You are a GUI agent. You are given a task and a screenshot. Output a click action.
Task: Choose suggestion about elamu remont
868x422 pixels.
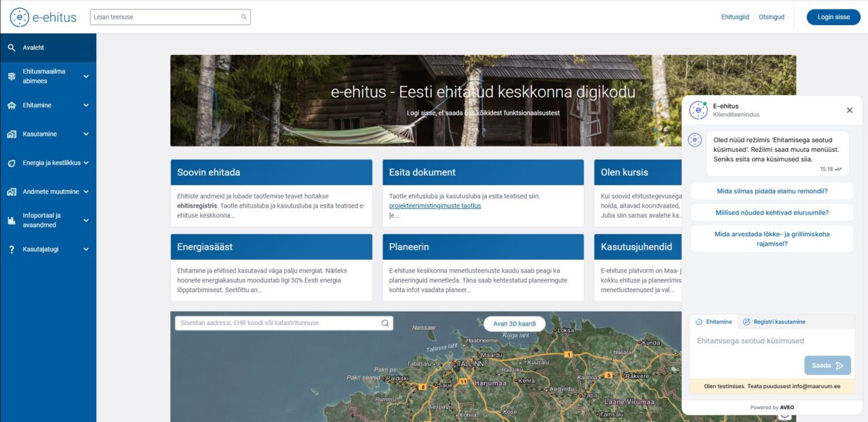[x=772, y=191]
